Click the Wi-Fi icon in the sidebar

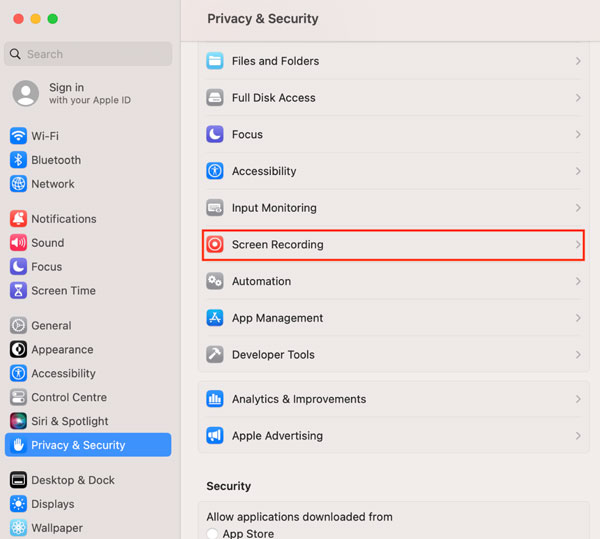[18, 136]
